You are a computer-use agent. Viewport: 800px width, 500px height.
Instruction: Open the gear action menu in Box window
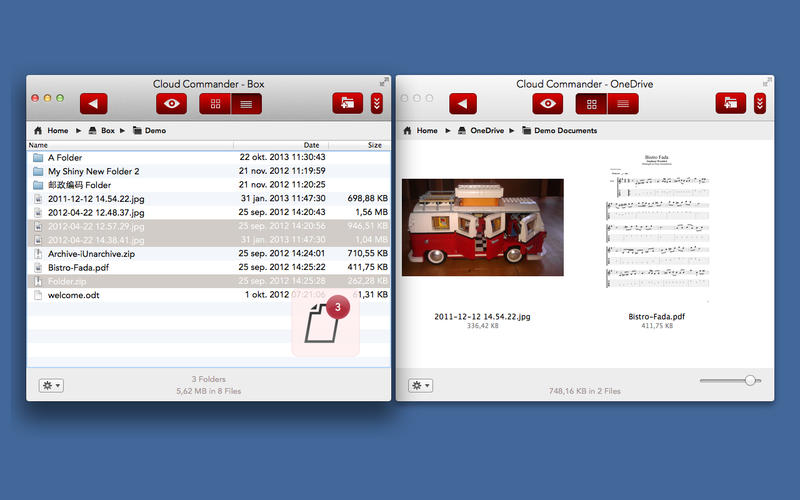(x=50, y=385)
